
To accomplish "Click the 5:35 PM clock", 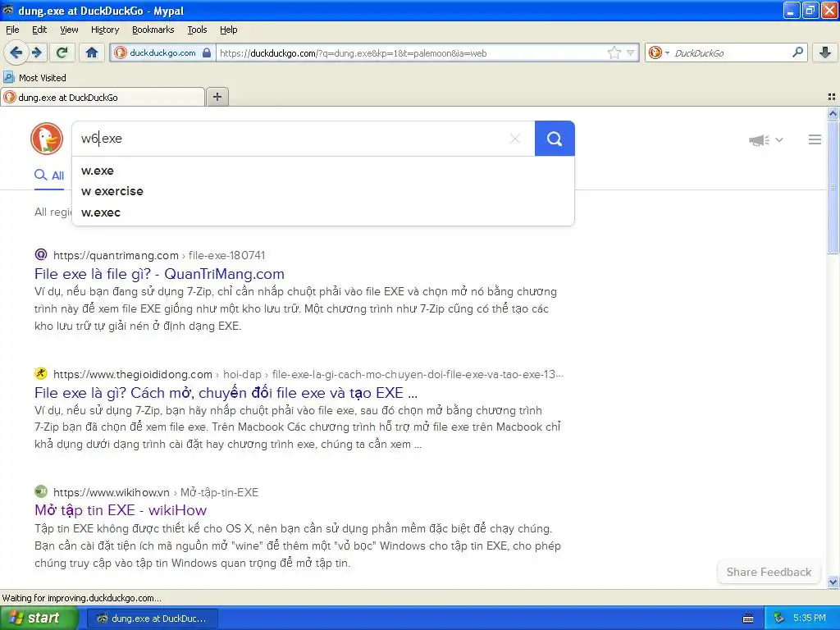I will click(x=810, y=619).
